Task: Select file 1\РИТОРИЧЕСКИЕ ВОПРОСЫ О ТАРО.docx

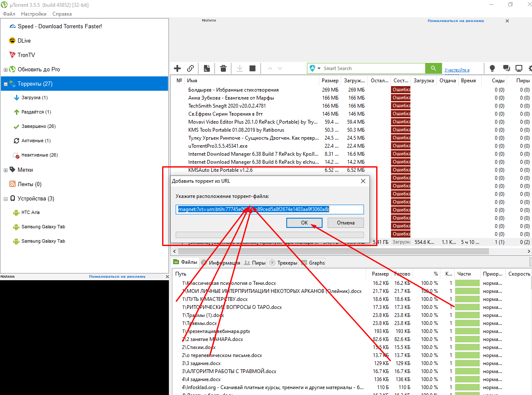Action: [232, 307]
